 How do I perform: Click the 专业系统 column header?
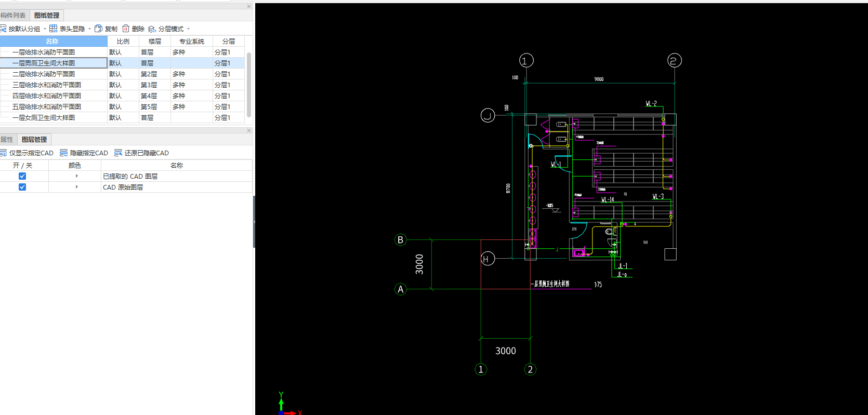[x=192, y=41]
